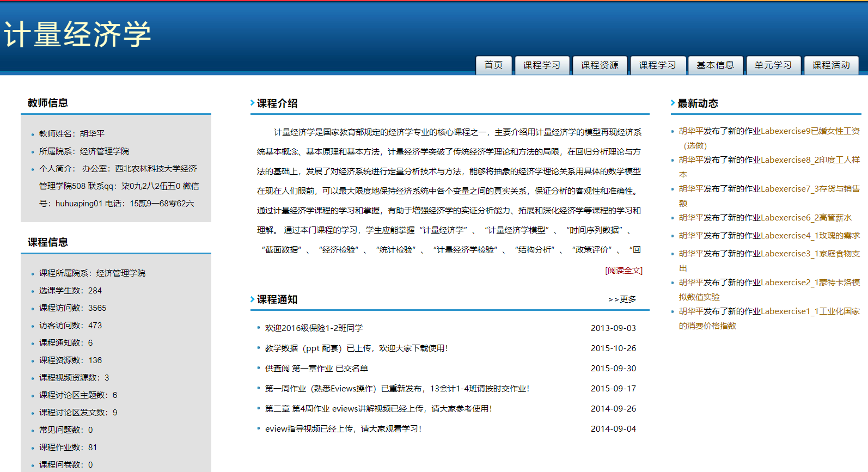Click the notice date 2014-09-04
868x472 pixels.
(613, 429)
